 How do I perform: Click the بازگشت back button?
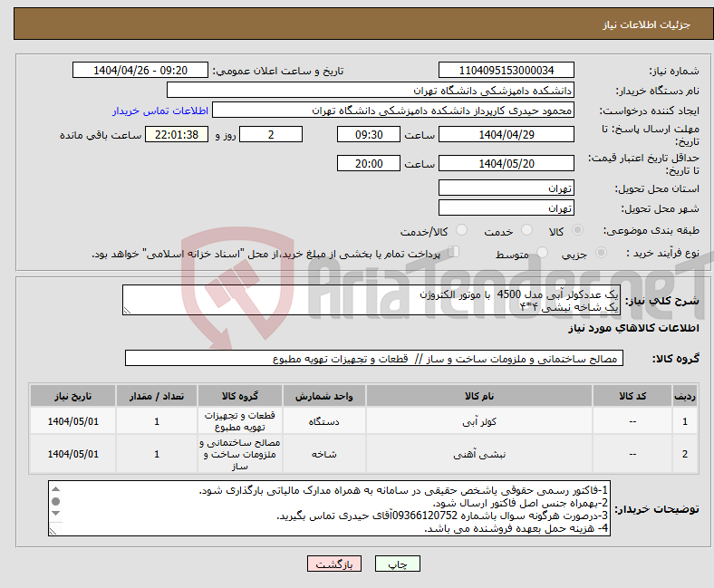pyautogui.click(x=334, y=564)
